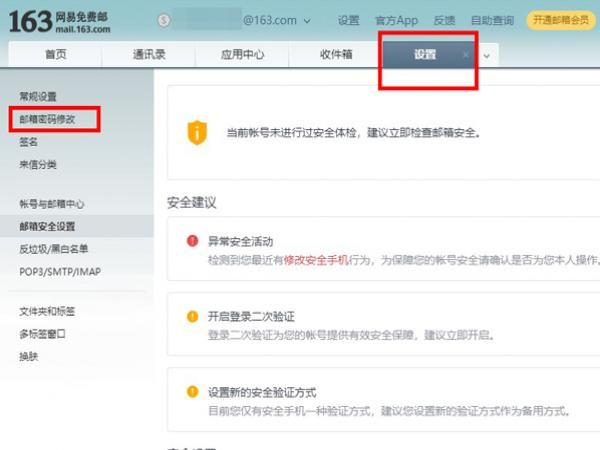The width and height of the screenshot is (600, 450).
Task: Click the 登录二次验证为您的帐号 description text
Action: tap(351, 335)
